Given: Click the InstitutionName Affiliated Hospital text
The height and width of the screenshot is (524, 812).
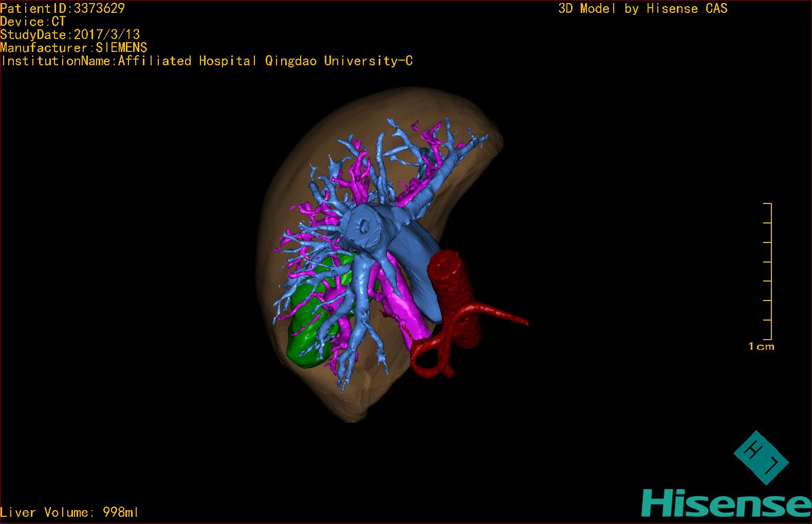Looking at the screenshot, I should pos(207,61).
